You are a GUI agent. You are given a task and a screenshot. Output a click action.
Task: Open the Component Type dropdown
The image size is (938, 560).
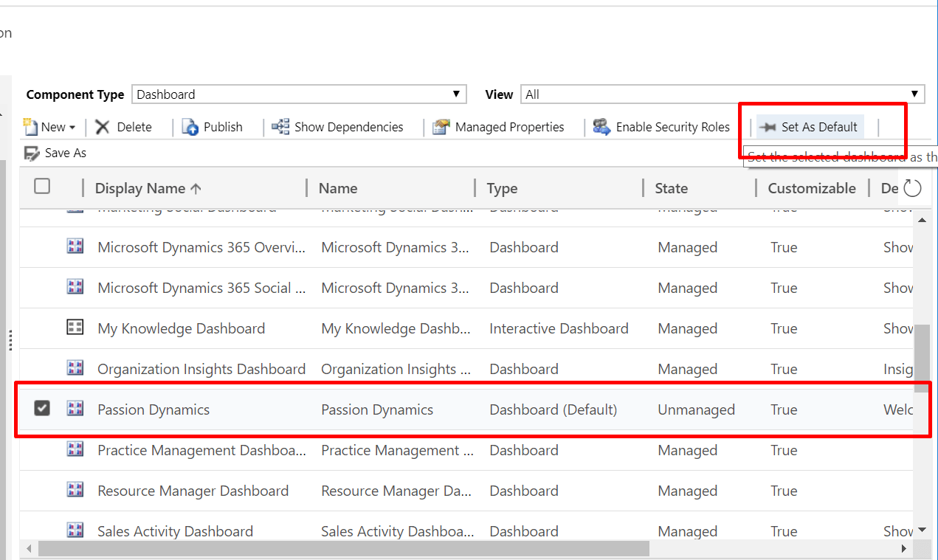pos(299,94)
